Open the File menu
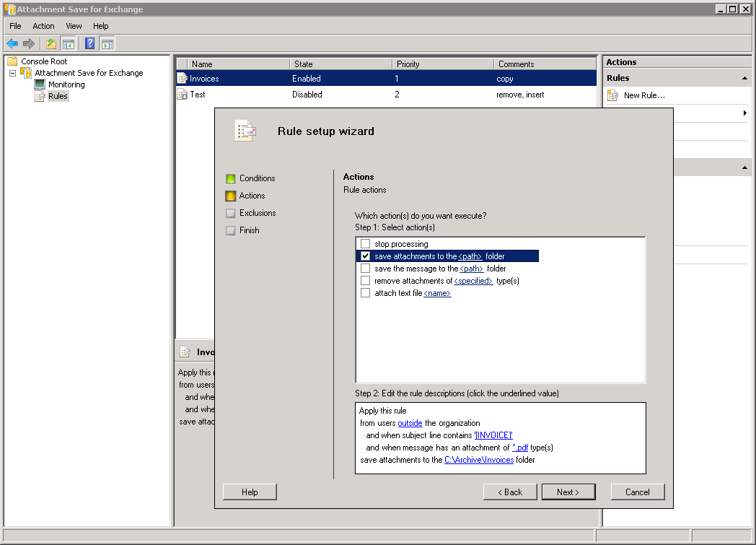 tap(15, 26)
